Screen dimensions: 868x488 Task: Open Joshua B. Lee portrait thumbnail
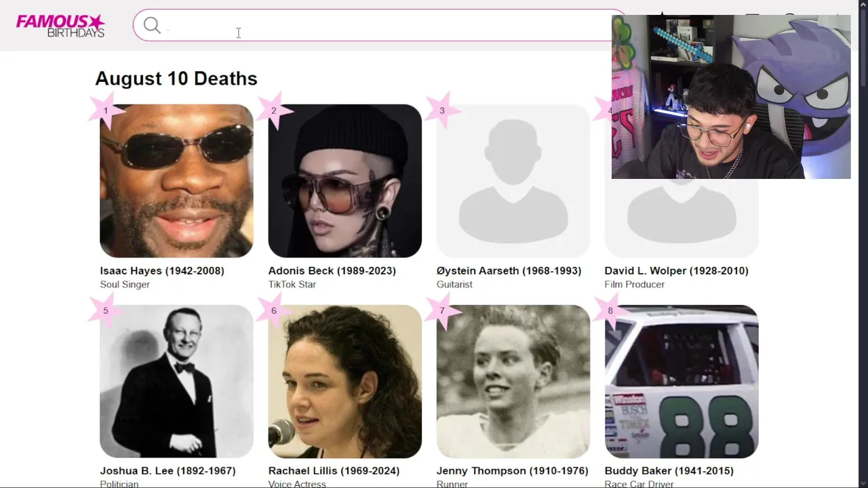(176, 382)
